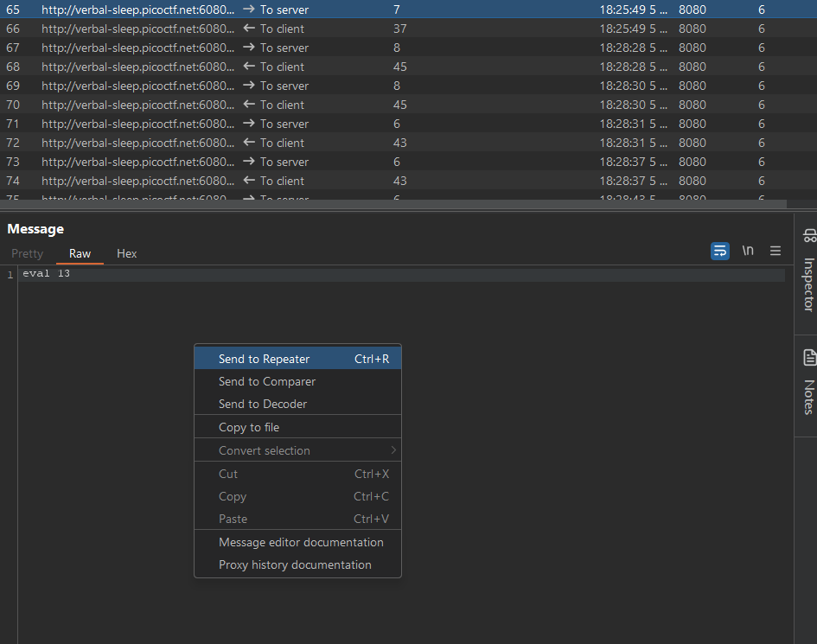Select history row 69 To server
The image size is (817, 644).
408,86
